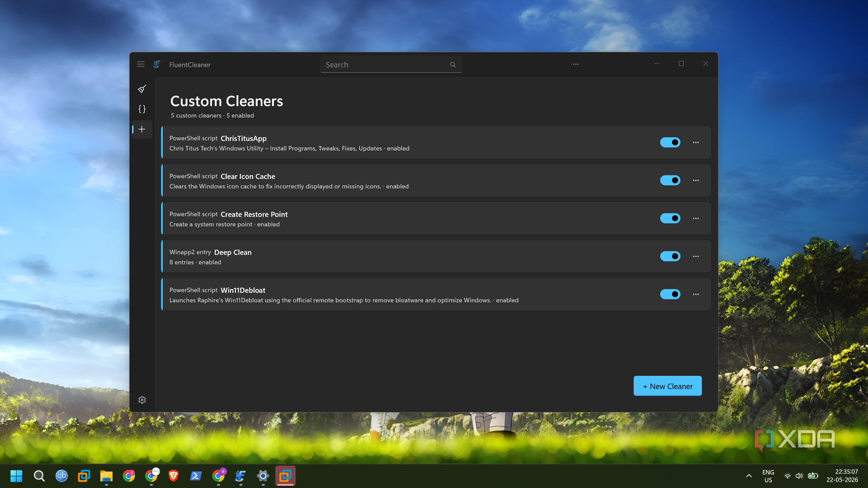Click '5 custom cleaners · 5 enabled' summary

212,116
